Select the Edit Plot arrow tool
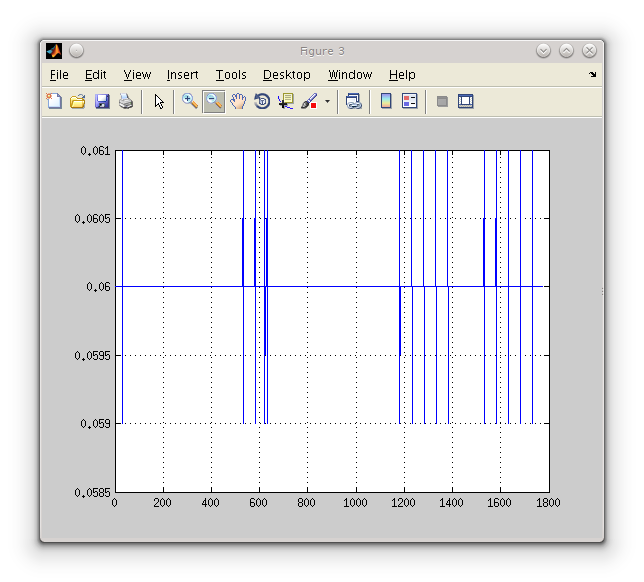The image size is (644, 582). click(159, 101)
